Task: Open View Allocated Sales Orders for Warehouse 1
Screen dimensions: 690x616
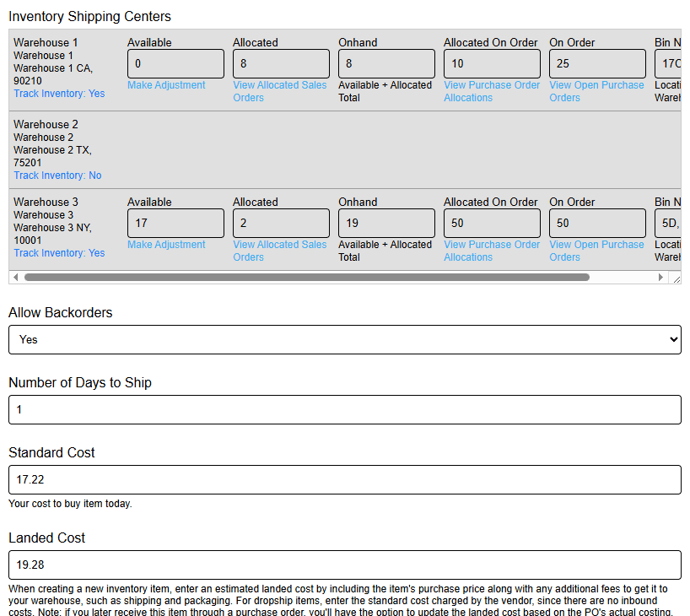Action: coord(280,91)
